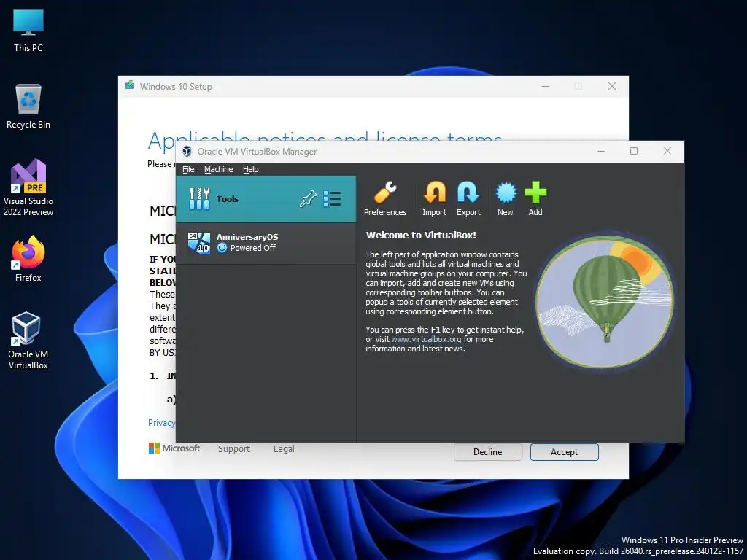Screen dimensions: 747x560
Task: Select the Recycle Bin desktop icon
Action: (x=28, y=106)
